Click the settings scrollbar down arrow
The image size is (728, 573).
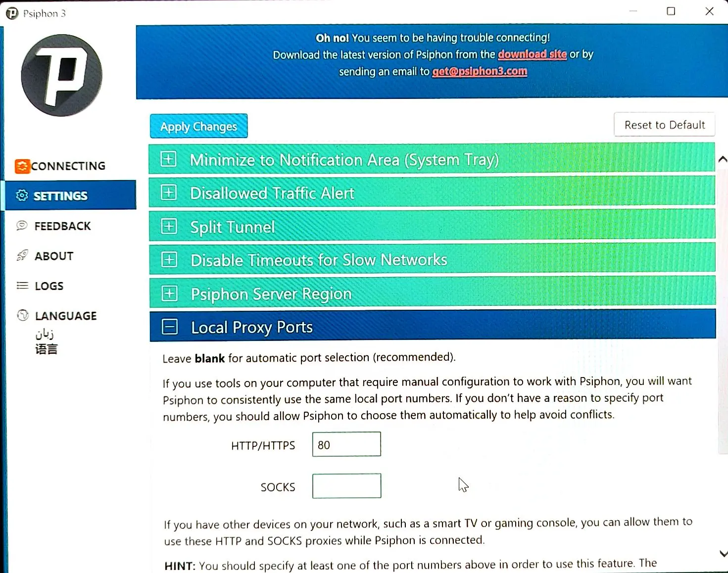pyautogui.click(x=723, y=554)
